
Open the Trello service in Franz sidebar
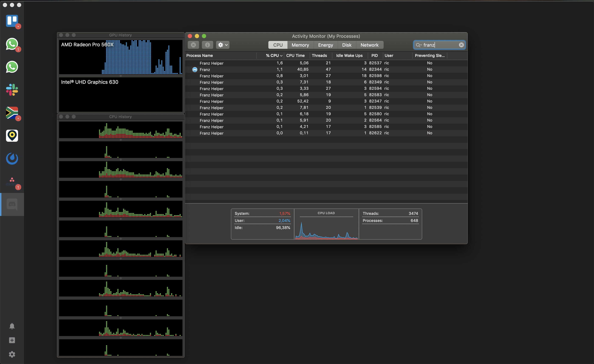pyautogui.click(x=12, y=21)
